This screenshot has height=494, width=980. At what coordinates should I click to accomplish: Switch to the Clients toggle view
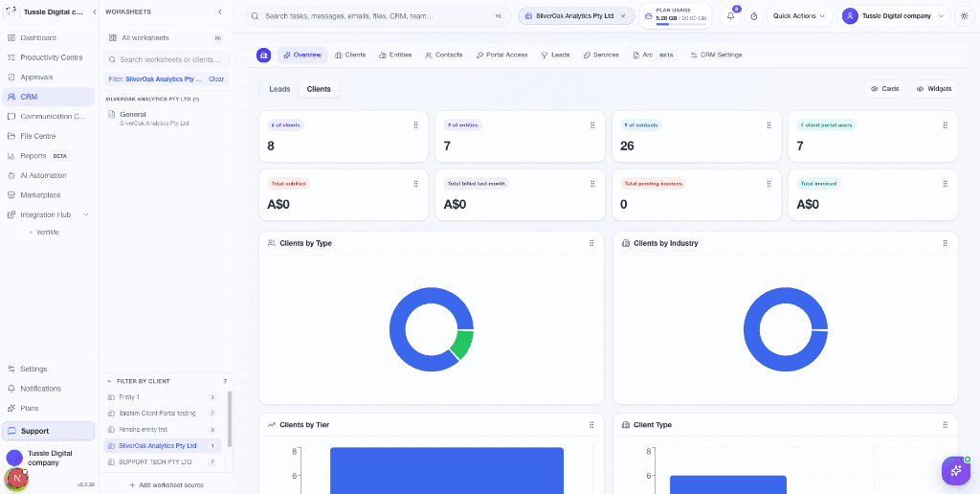point(319,89)
